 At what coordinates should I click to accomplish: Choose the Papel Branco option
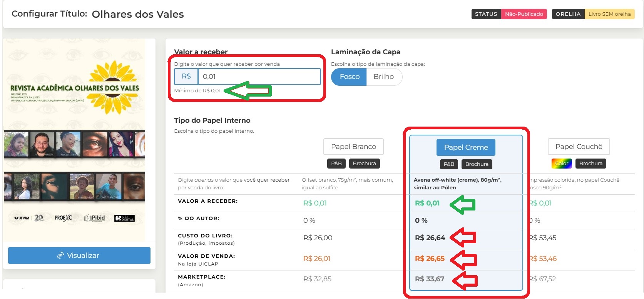tap(353, 147)
